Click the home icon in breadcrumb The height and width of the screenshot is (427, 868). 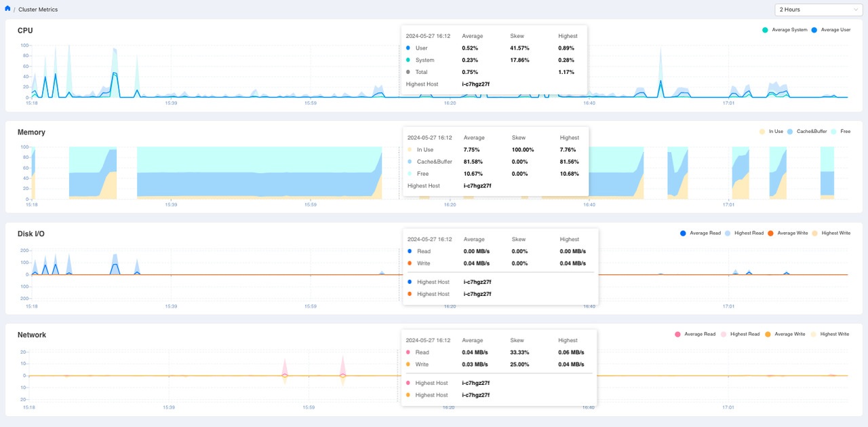pyautogui.click(x=8, y=9)
